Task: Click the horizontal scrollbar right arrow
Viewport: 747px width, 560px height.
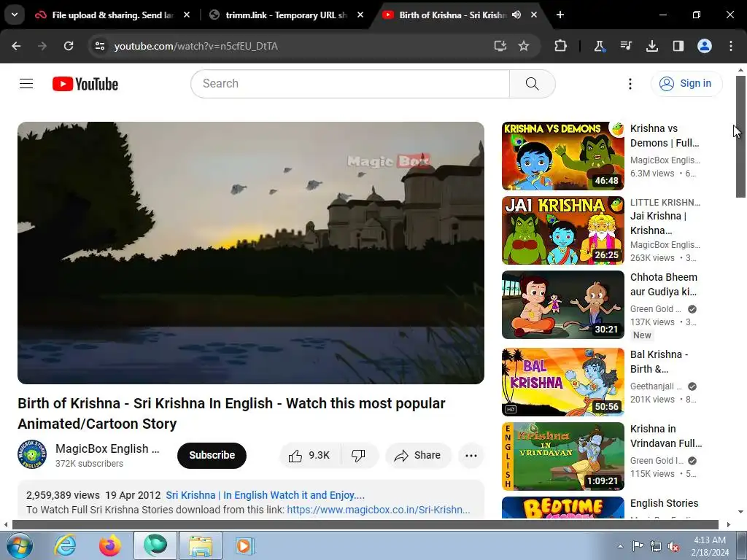Action: (729, 525)
